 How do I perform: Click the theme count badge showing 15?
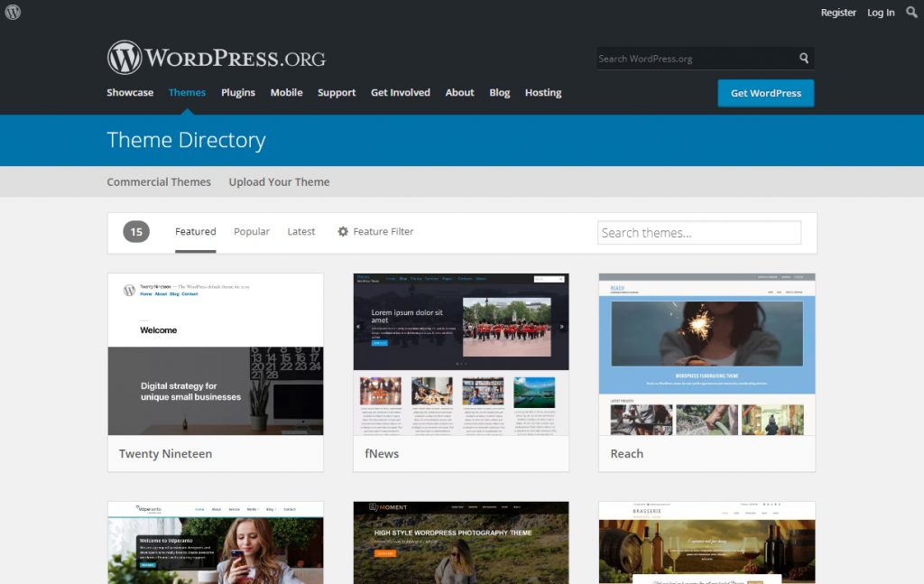click(x=136, y=231)
